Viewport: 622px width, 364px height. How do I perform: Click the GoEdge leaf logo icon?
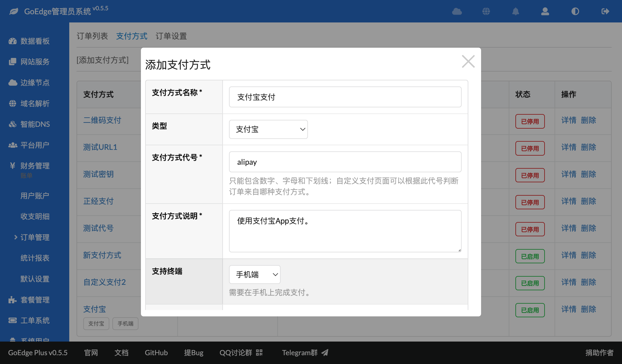pos(14,12)
